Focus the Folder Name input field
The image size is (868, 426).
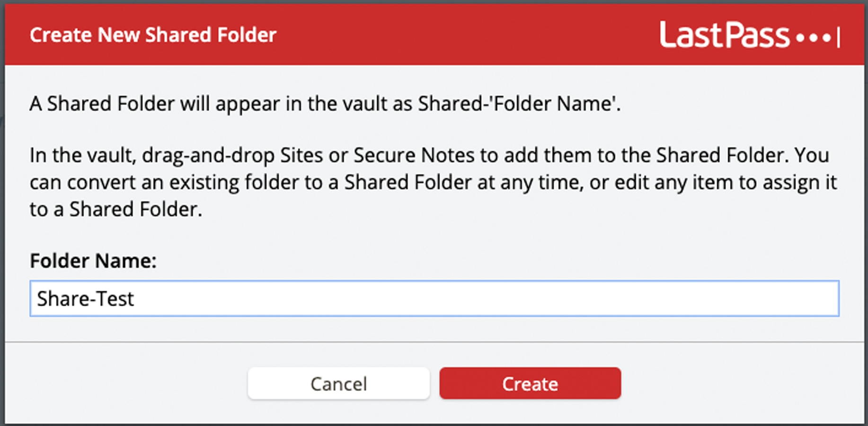434,298
